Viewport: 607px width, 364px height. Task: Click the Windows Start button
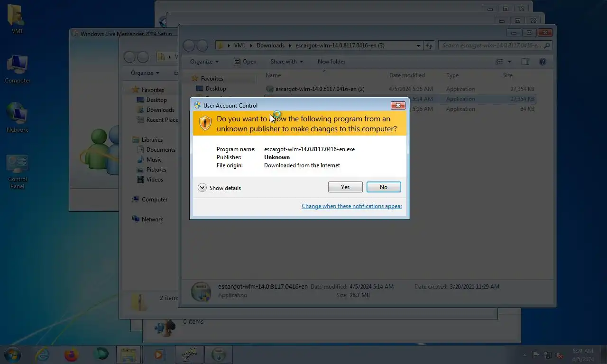pyautogui.click(x=13, y=355)
